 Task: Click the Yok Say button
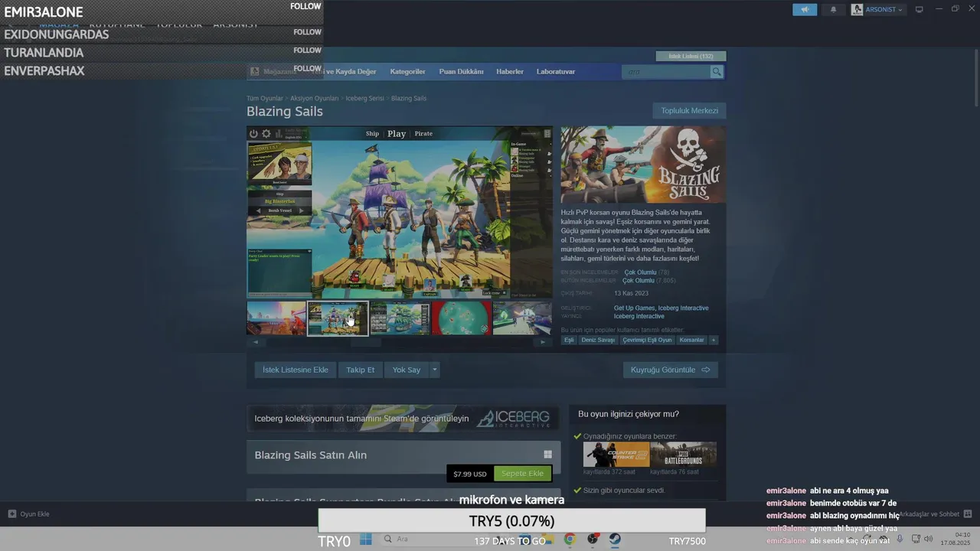[407, 370]
